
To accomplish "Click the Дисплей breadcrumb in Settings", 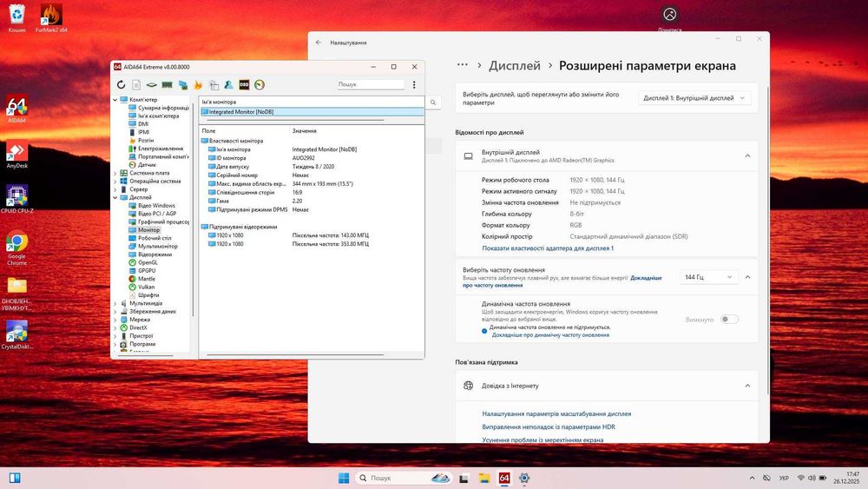I will [515, 66].
